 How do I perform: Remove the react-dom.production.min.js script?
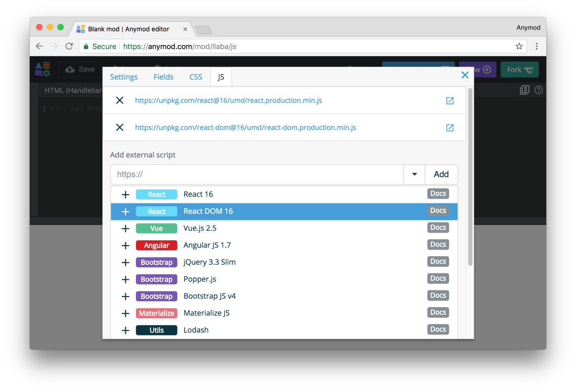point(120,127)
